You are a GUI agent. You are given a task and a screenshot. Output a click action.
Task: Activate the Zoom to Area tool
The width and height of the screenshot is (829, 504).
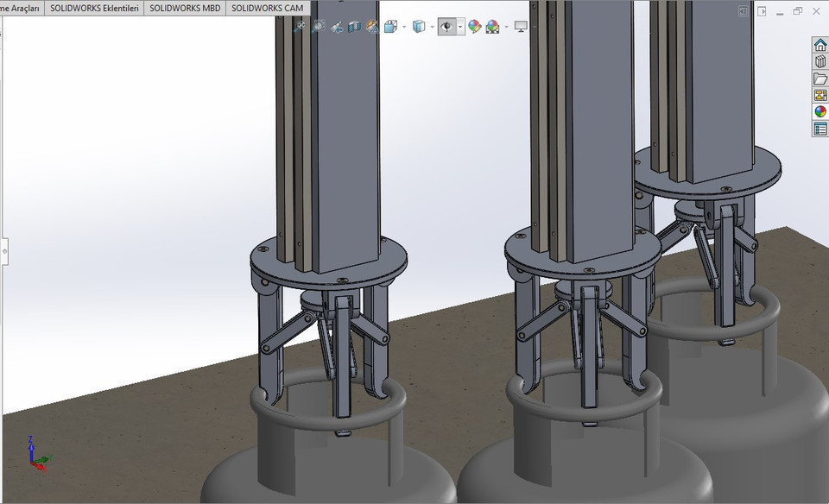click(318, 26)
